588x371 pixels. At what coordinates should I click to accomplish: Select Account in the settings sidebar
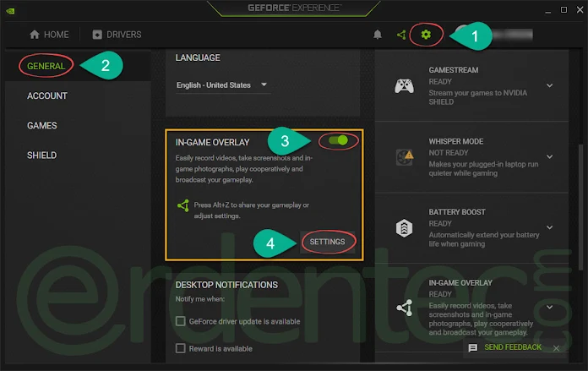[x=46, y=95]
